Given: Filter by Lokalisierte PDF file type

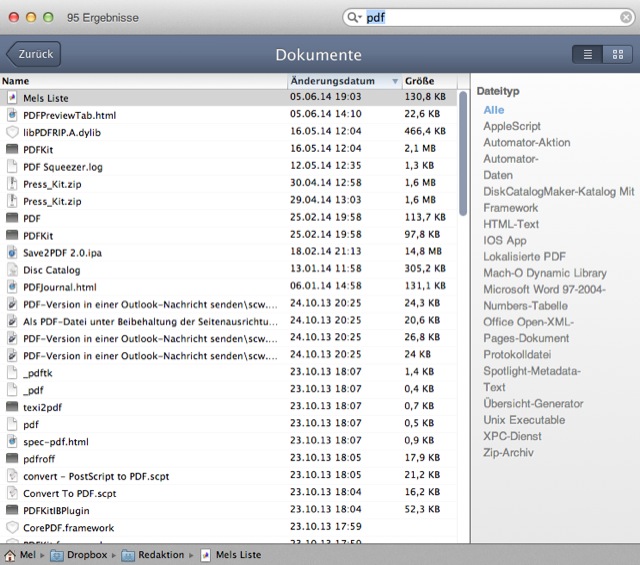Looking at the screenshot, I should tap(524, 256).
